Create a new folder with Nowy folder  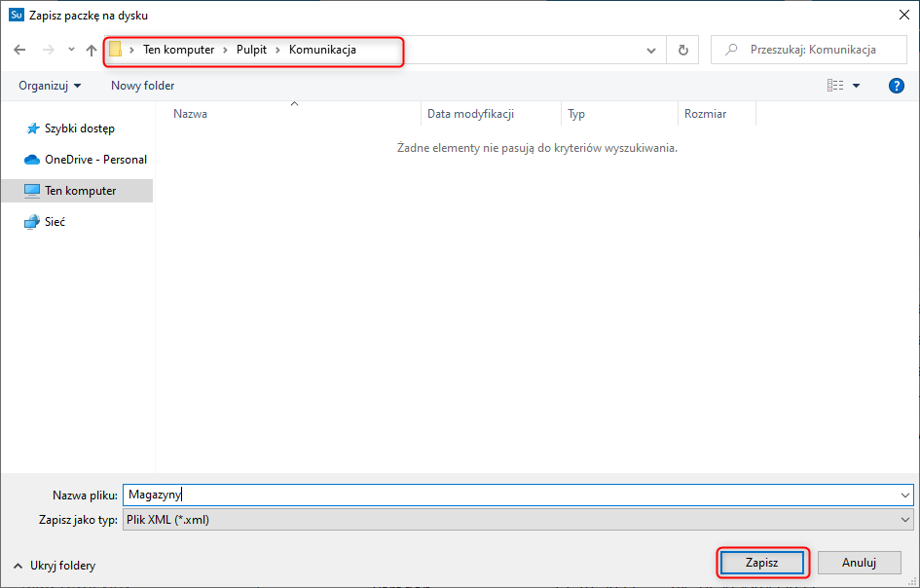142,86
